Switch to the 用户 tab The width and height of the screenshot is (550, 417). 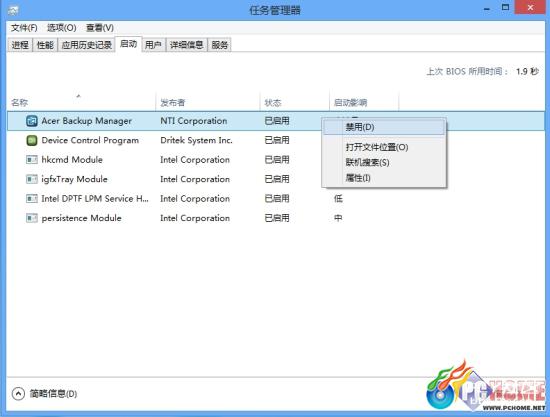153,45
